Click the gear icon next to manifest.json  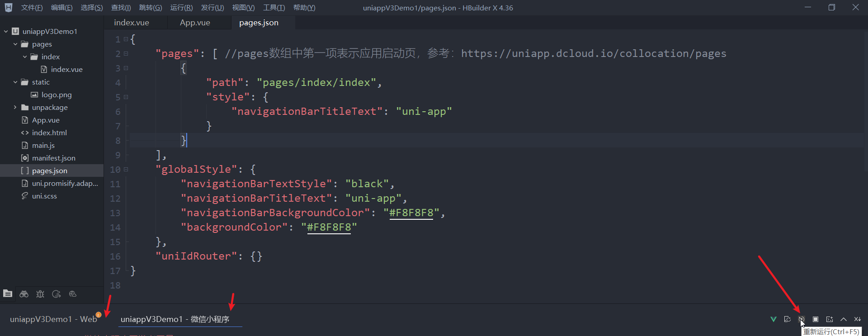tap(25, 158)
